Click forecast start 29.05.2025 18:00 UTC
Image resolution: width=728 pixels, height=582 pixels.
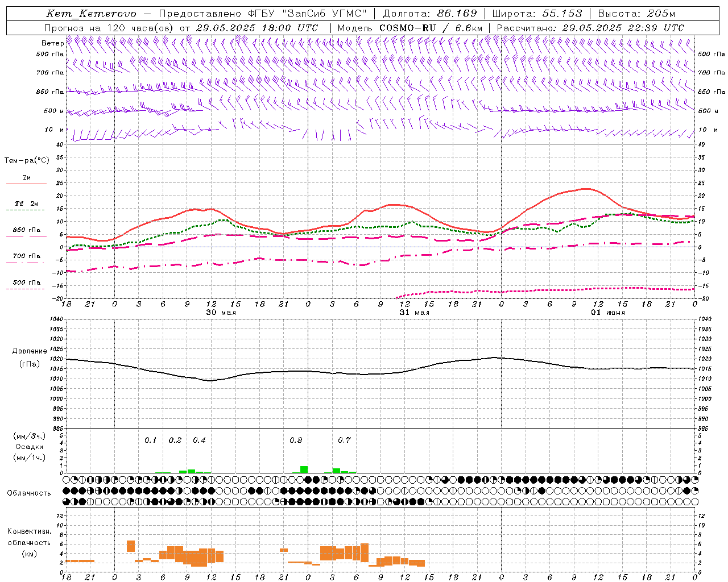coord(257,28)
